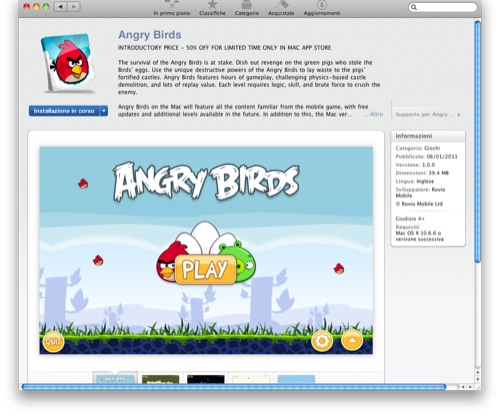Open the dropdown arrow beside Installazione in corso

click(104, 111)
